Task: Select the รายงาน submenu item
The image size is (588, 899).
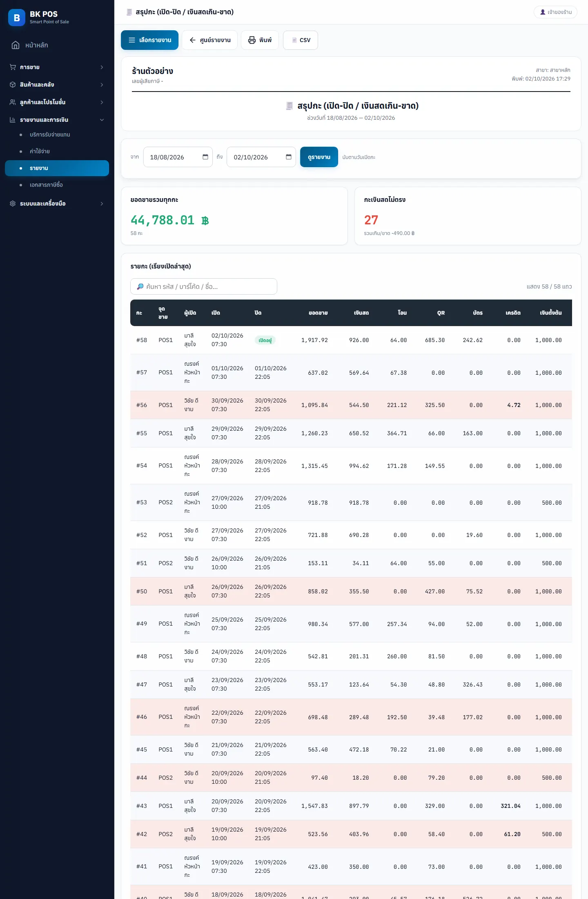Action: click(x=57, y=168)
